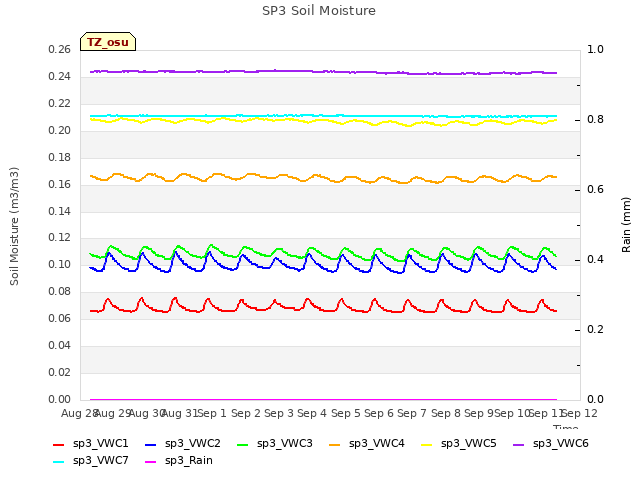Click the Sep 8 date tick label

pyautogui.click(x=446, y=413)
